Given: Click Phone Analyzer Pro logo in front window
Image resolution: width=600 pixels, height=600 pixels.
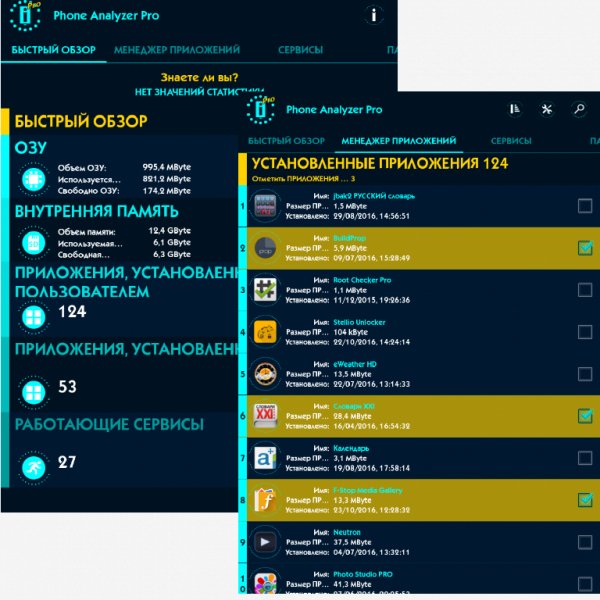Looking at the screenshot, I should click(261, 109).
